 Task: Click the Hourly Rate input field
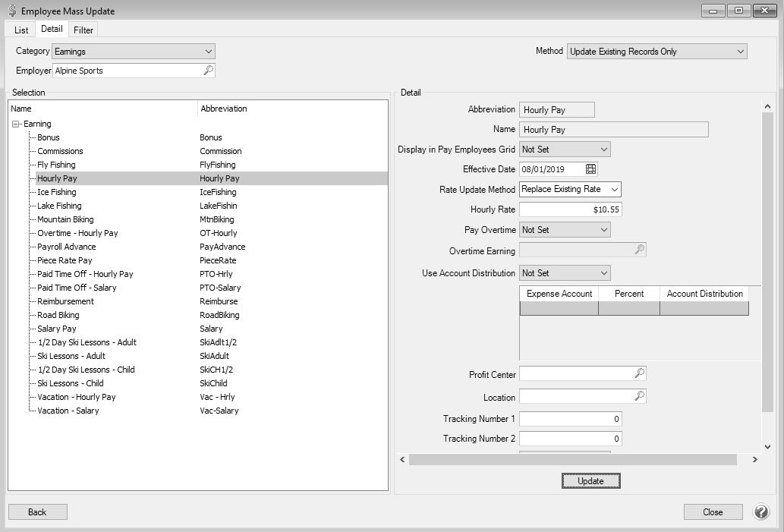pos(571,209)
